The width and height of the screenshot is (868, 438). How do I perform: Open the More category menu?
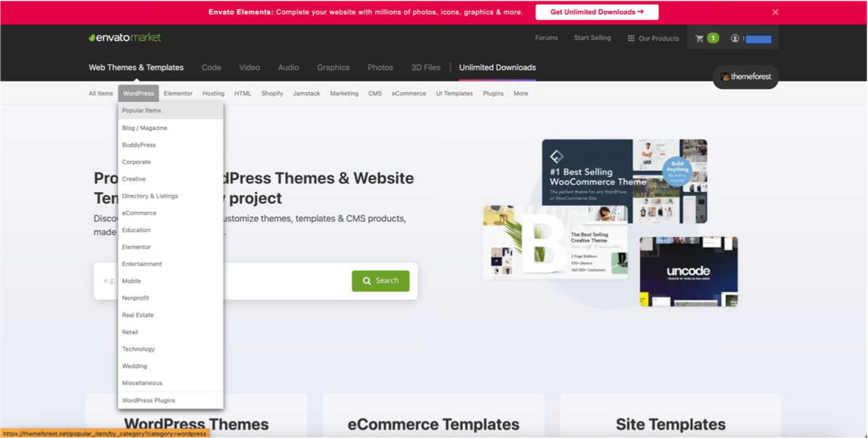pyautogui.click(x=521, y=93)
